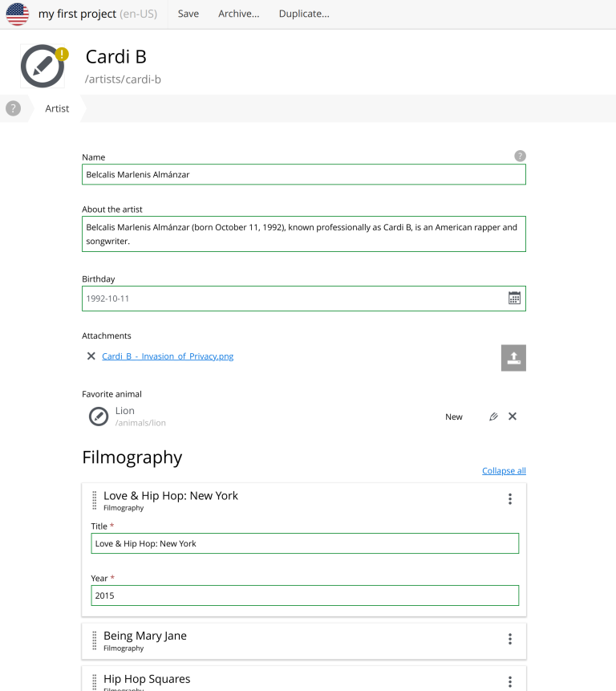This screenshot has height=691, width=616.
Task: Click the upload attachment icon button
Action: point(513,358)
